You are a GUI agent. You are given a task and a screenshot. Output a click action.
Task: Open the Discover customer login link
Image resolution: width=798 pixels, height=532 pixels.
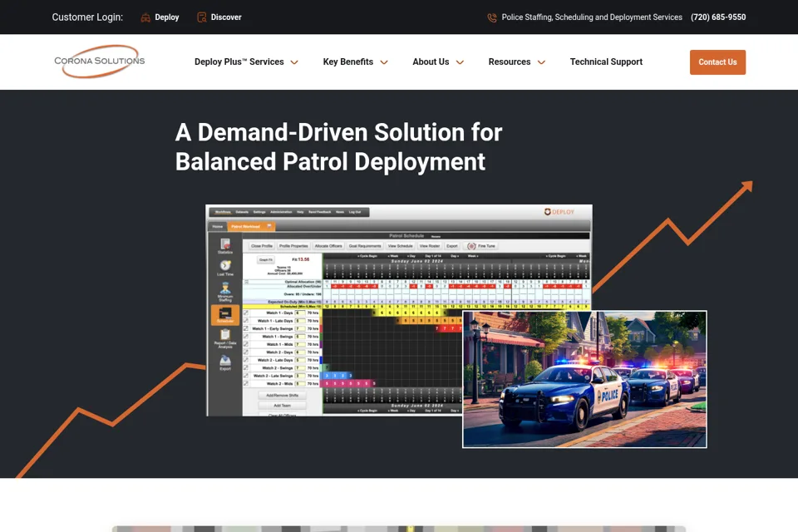click(x=226, y=17)
